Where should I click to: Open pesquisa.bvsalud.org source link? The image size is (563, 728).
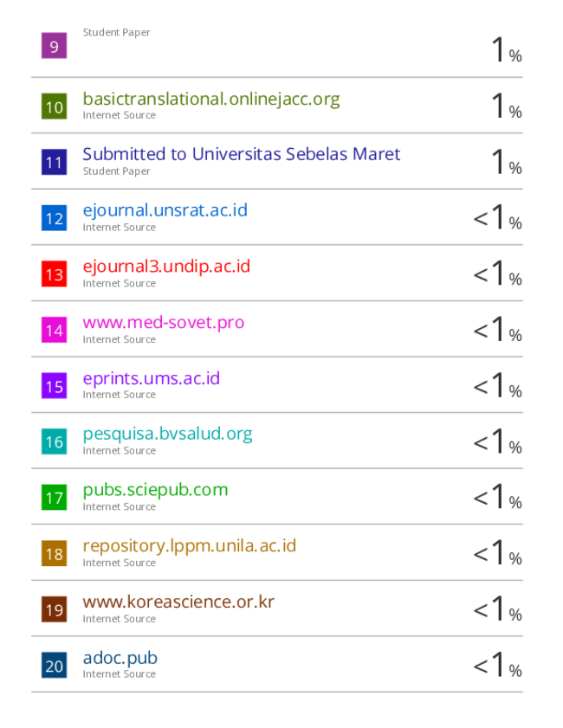(167, 434)
